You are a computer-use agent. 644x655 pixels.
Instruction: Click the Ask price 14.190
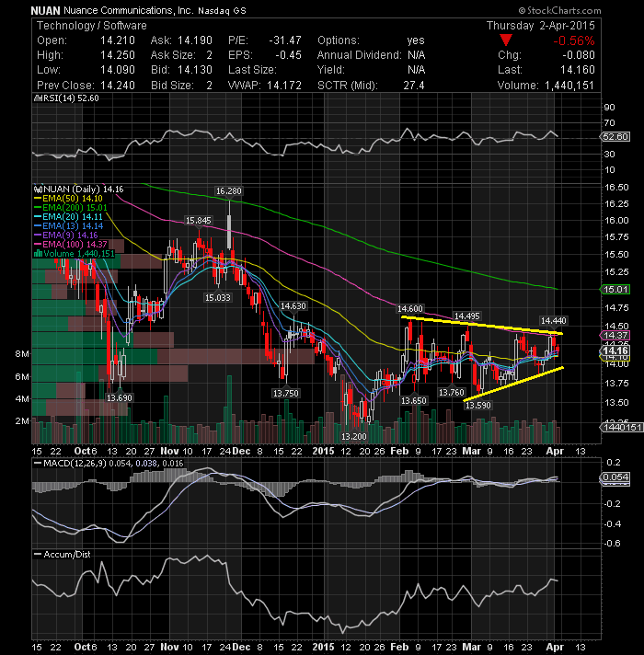tap(195, 40)
